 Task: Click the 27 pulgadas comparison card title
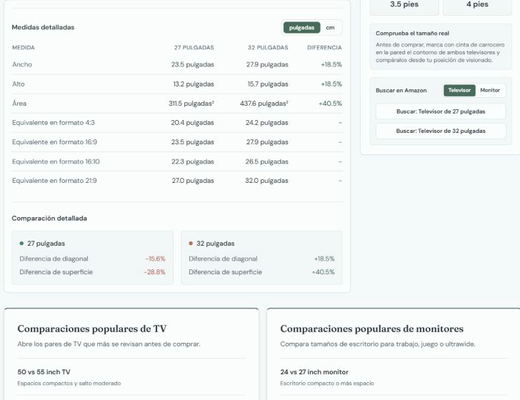coord(46,244)
